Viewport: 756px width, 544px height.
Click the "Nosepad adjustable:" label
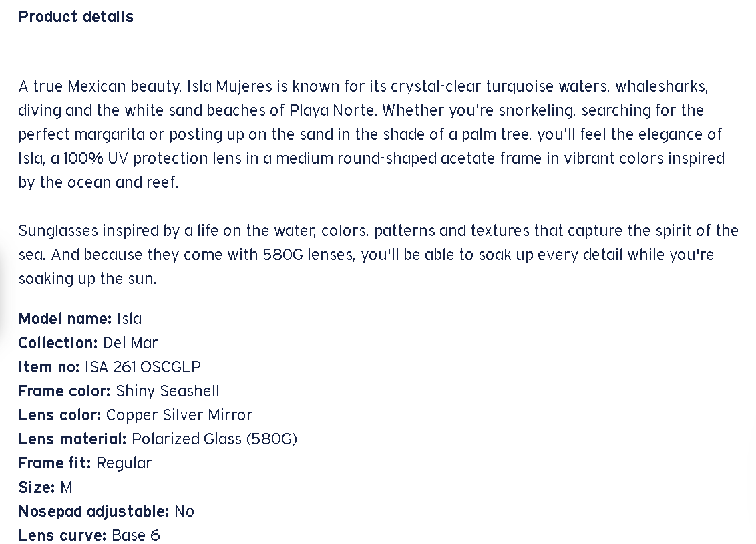(93, 511)
